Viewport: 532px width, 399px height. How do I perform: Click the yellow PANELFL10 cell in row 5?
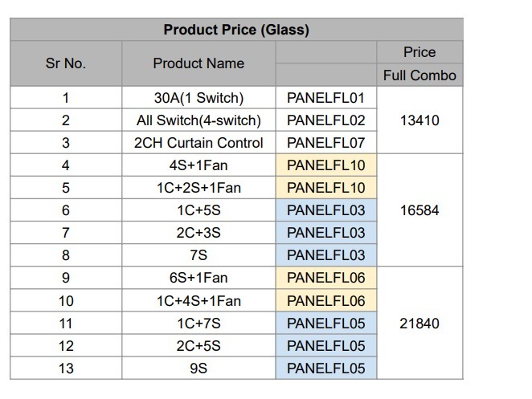[x=326, y=188]
